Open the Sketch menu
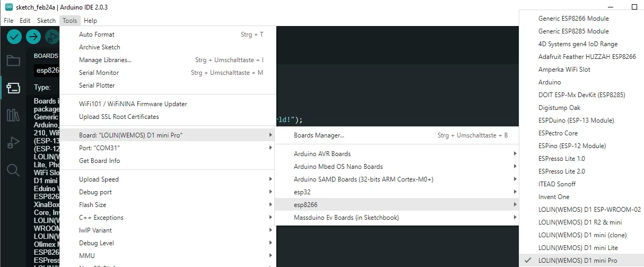The width and height of the screenshot is (644, 267). click(x=46, y=21)
